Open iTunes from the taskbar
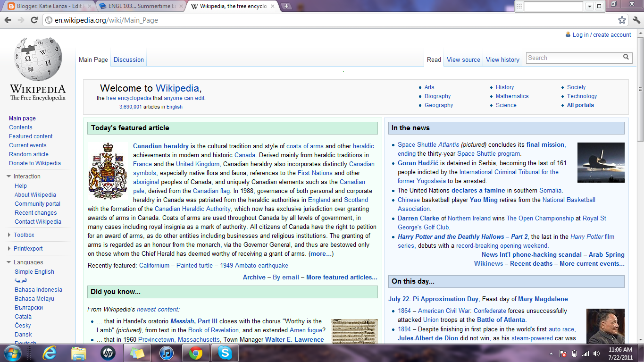This screenshot has height=362, width=644. pyautogui.click(x=166, y=353)
